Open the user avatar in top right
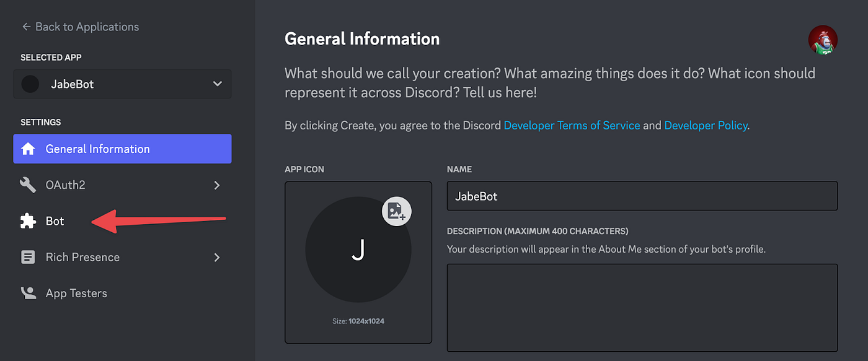Screen dimensions: 868x361 click(x=823, y=40)
